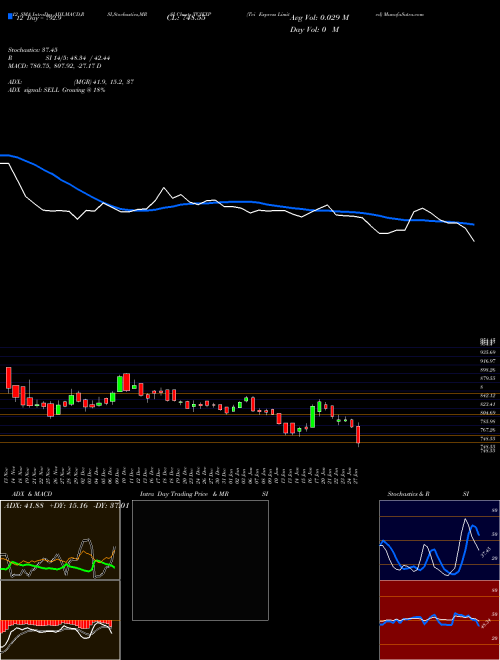Click the 'ADX signal: SELL Growing @ 18%' text
The height and width of the screenshot is (660, 500).
tap(56, 90)
